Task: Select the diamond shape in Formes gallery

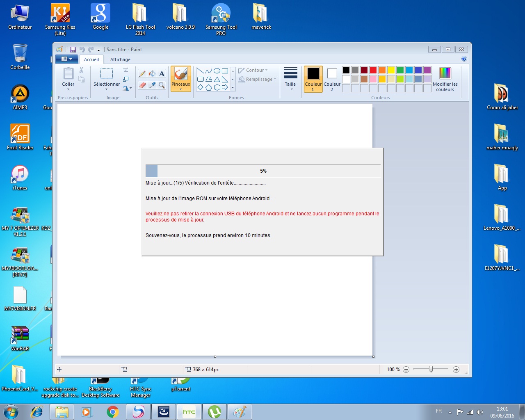Action: (201, 87)
